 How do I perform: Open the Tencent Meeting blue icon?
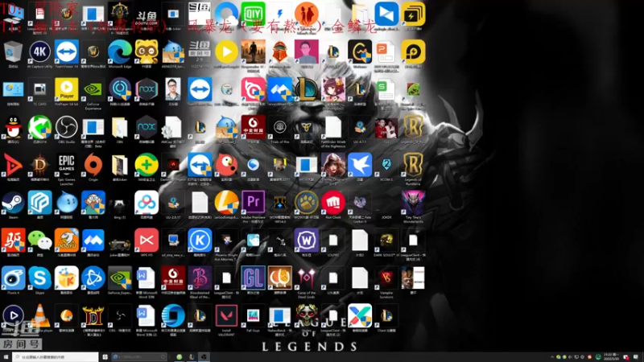point(93,241)
